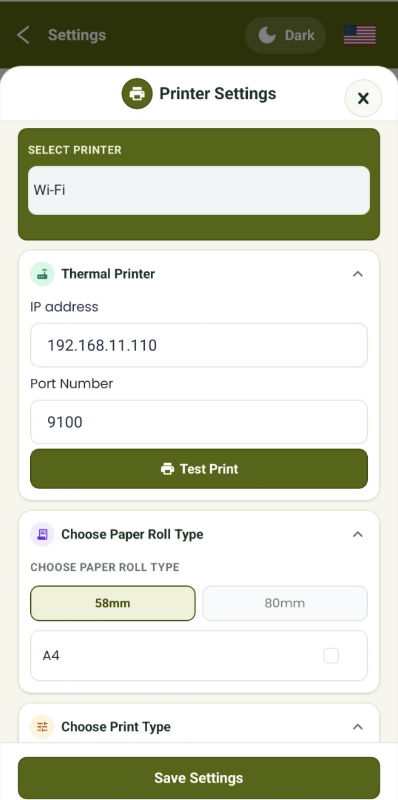Close the Printer Settings panel

pyautogui.click(x=363, y=98)
